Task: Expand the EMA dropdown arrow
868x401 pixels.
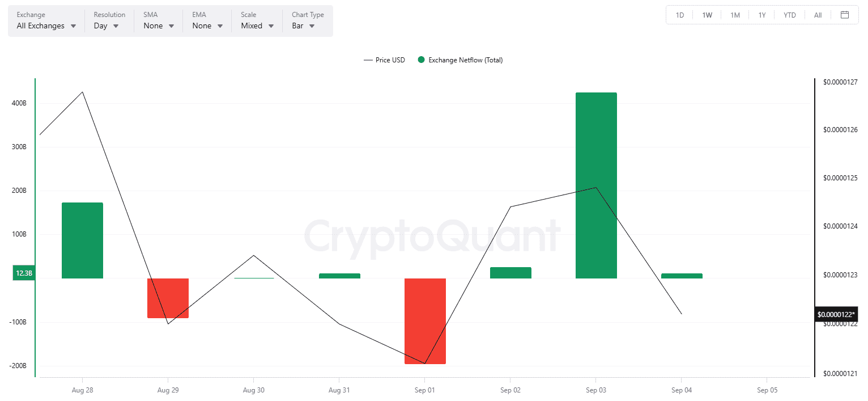Action: pos(220,26)
